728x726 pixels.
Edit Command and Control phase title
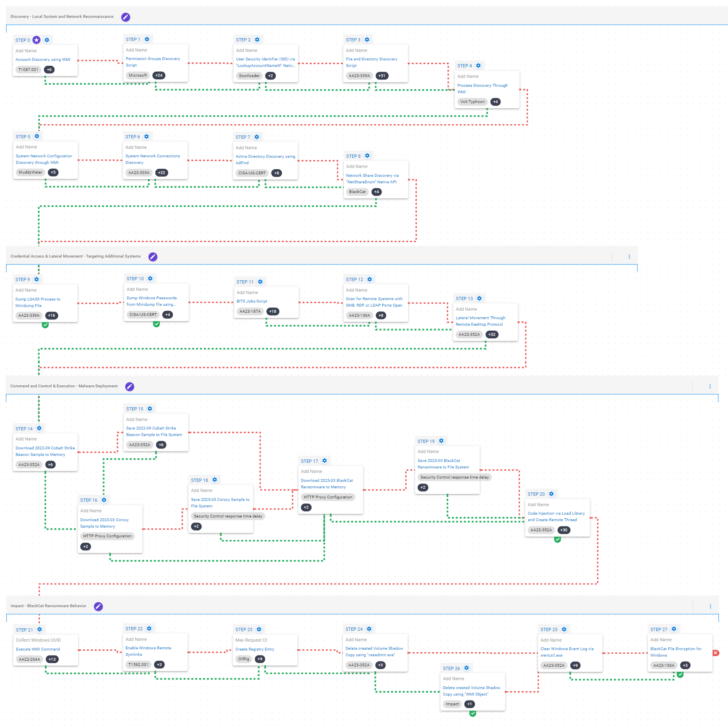tap(129, 387)
